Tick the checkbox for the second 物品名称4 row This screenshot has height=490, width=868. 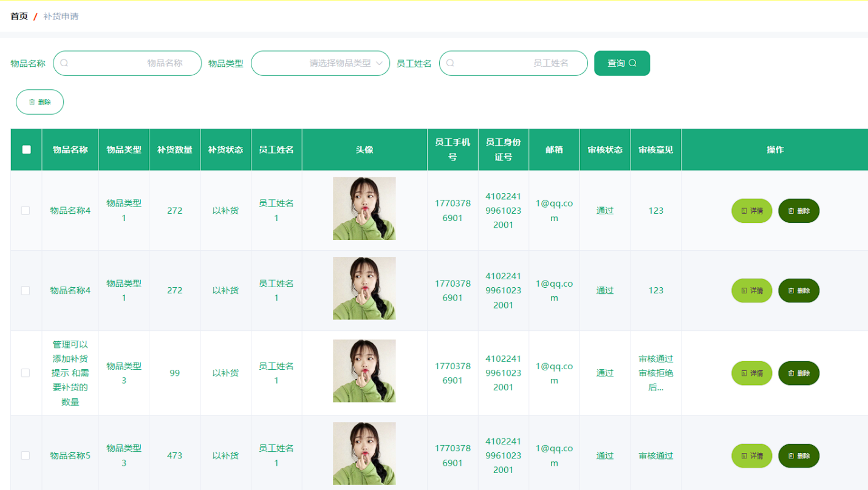click(x=26, y=290)
